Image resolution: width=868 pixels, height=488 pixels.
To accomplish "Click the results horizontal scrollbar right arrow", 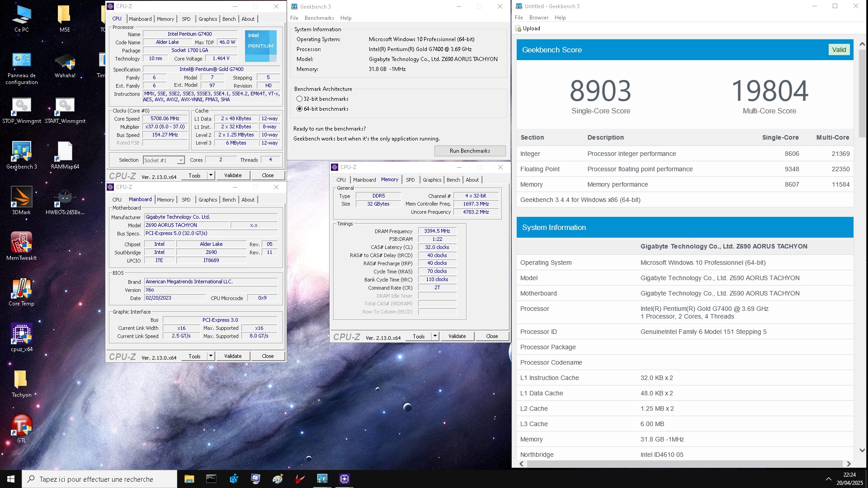I will click(x=849, y=464).
